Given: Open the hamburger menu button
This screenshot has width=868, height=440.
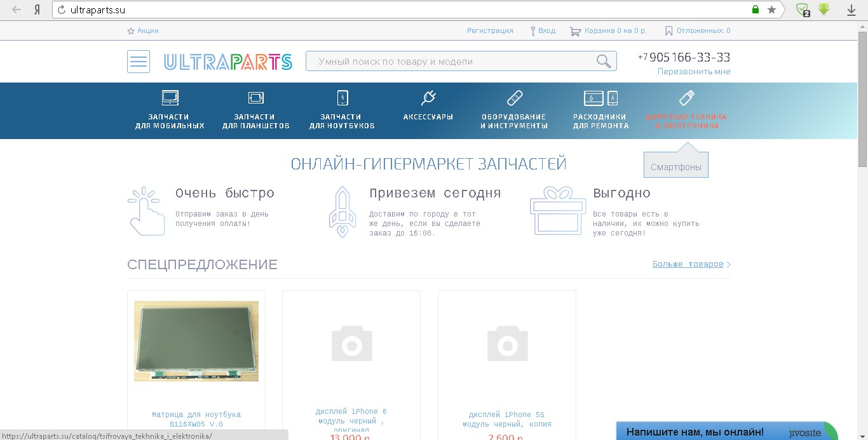Looking at the screenshot, I should pos(139,62).
